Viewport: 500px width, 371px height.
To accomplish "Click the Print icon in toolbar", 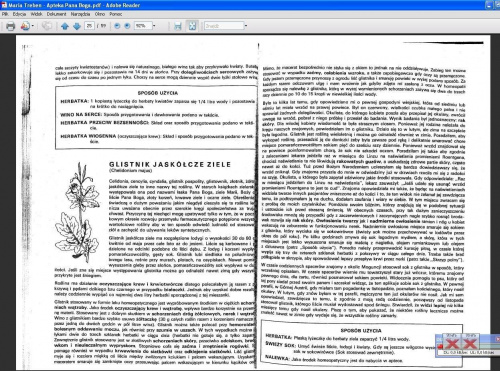I will [11, 26].
